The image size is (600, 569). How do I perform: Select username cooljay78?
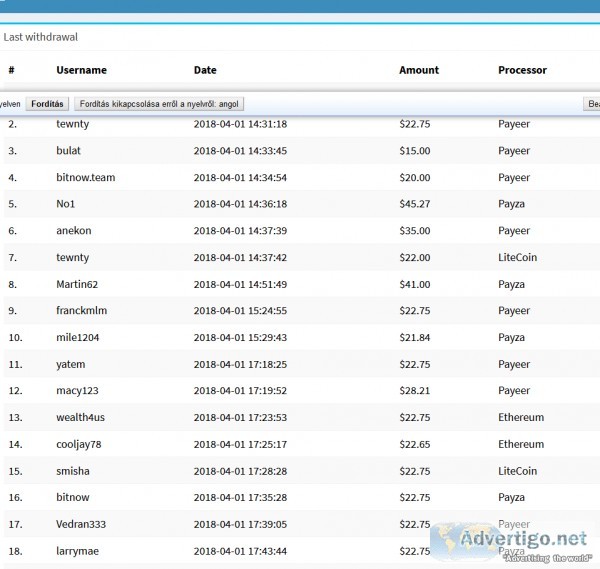pyautogui.click(x=79, y=444)
